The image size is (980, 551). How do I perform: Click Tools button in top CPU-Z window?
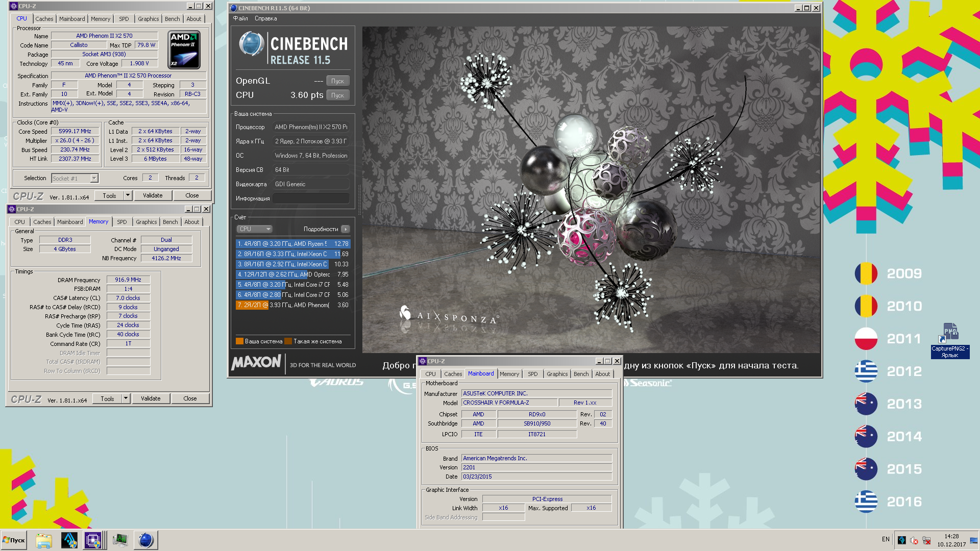pos(109,195)
